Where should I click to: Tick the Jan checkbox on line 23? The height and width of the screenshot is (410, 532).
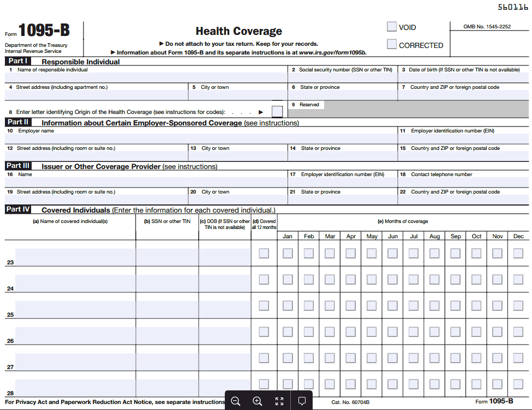[288, 254]
